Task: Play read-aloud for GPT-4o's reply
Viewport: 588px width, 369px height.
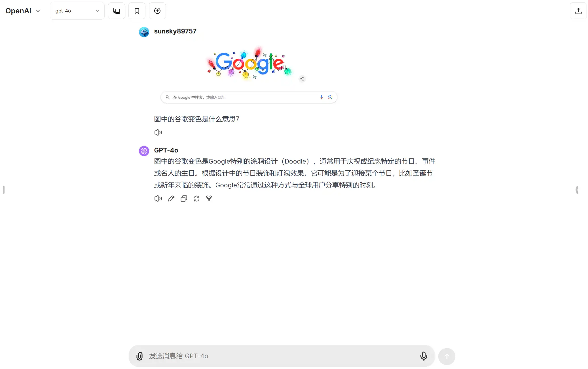Action: point(158,198)
